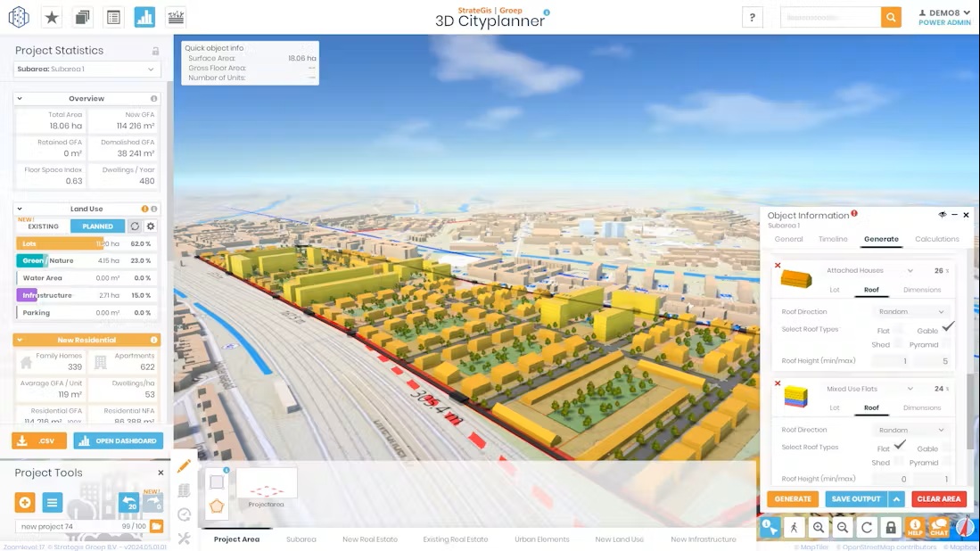Open the Urban Elements tab
Screen dimensions: 980x551
point(542,539)
